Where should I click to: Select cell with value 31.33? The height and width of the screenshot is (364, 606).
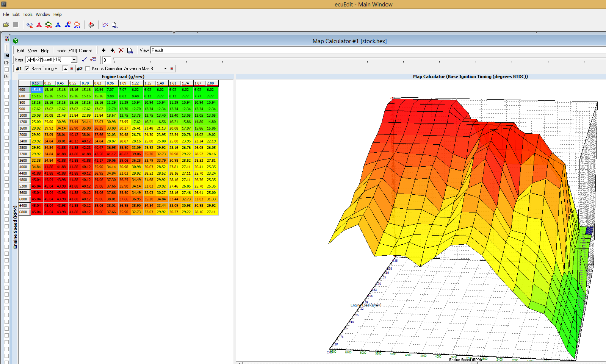pos(212,199)
